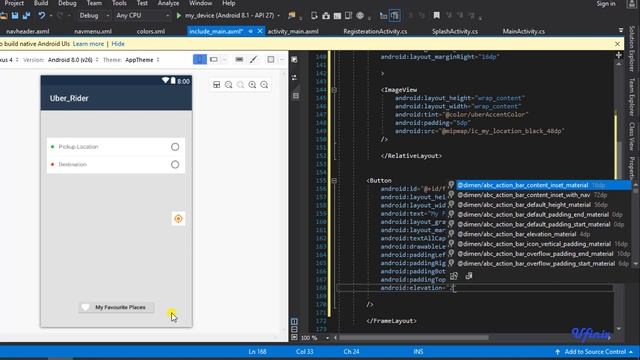
Task: Click the editor vertical scrollbar up arrow
Action: click(x=619, y=64)
